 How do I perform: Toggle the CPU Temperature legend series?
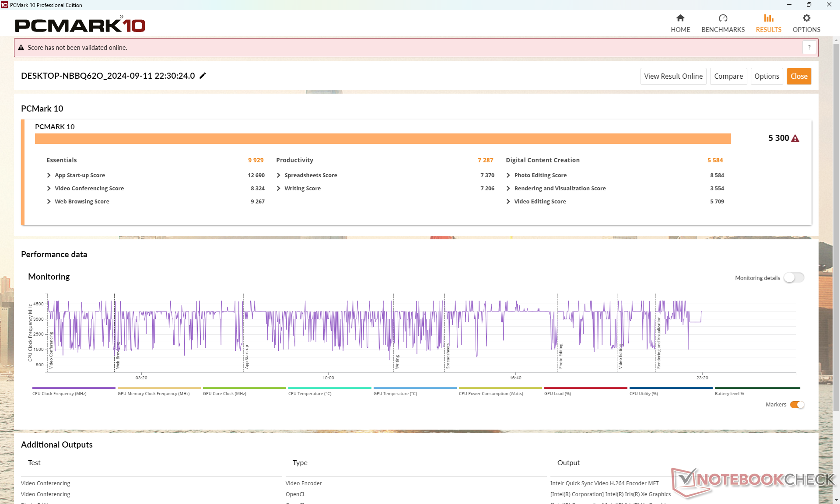[x=310, y=393]
